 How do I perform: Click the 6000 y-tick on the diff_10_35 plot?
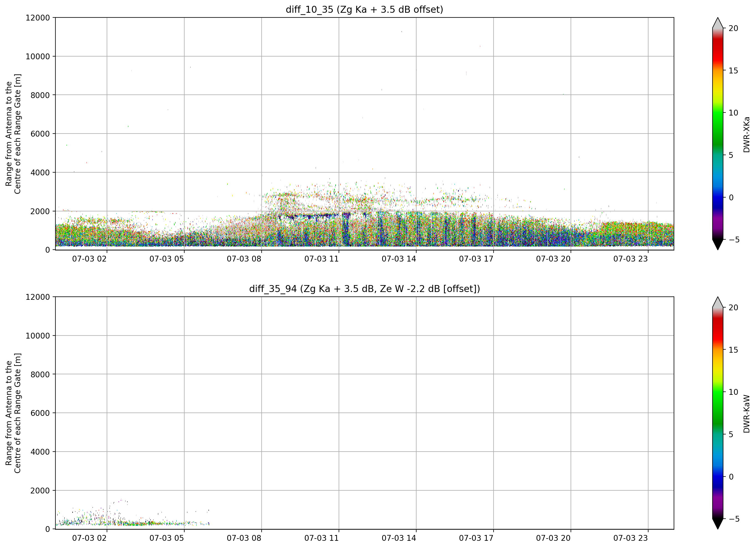(40, 134)
